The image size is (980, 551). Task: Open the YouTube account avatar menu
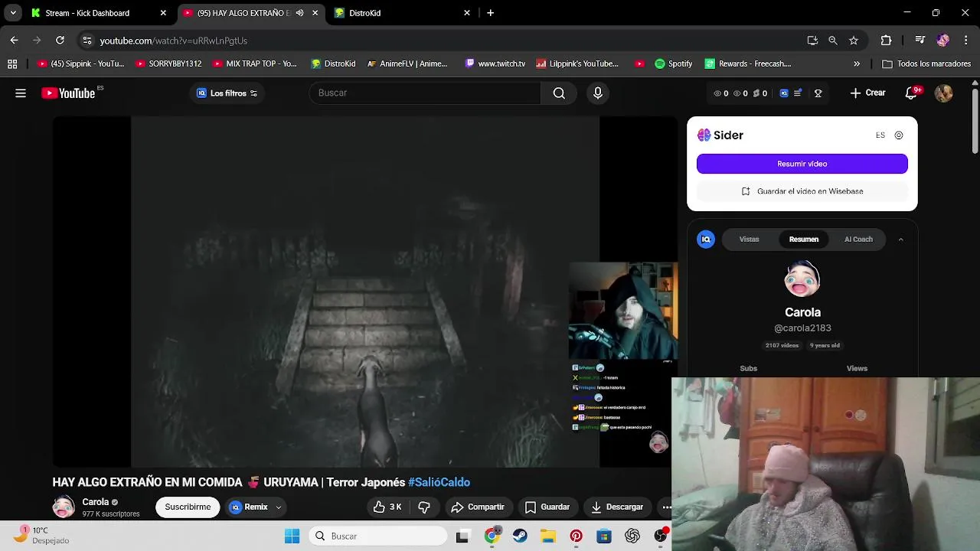pyautogui.click(x=943, y=93)
